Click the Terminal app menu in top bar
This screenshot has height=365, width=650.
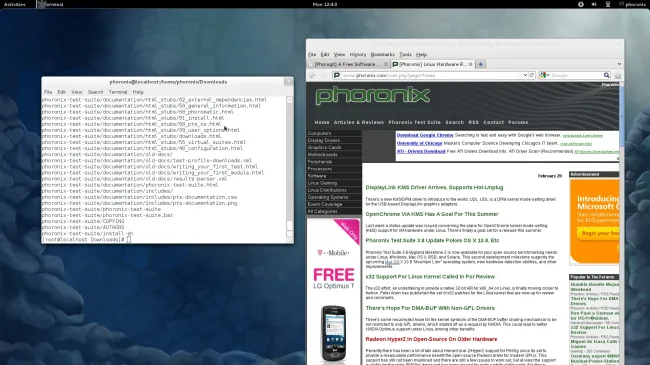51,4
